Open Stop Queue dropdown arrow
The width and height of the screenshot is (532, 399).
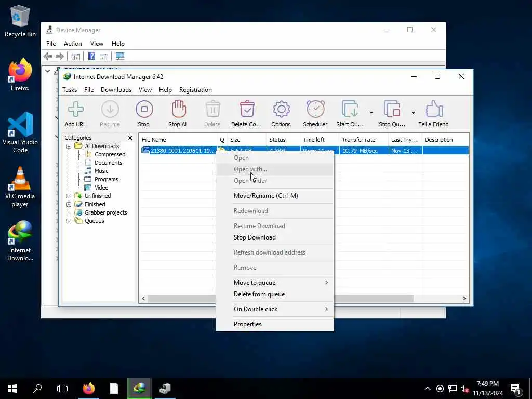[x=413, y=113]
